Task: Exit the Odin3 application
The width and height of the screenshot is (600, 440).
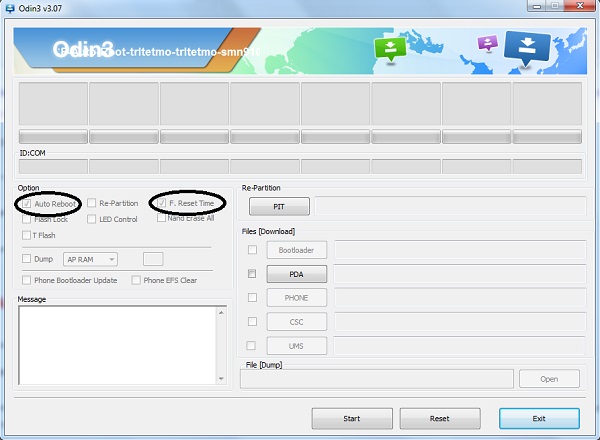Action: [x=539, y=419]
